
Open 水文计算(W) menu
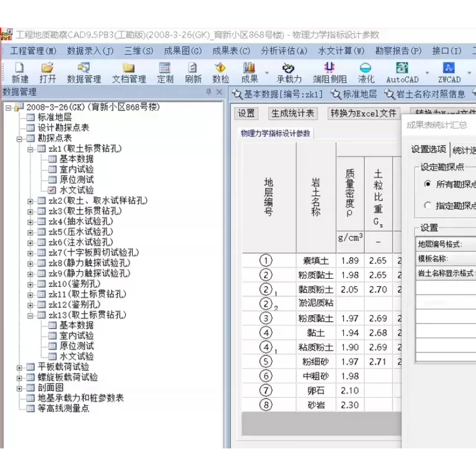(x=341, y=51)
